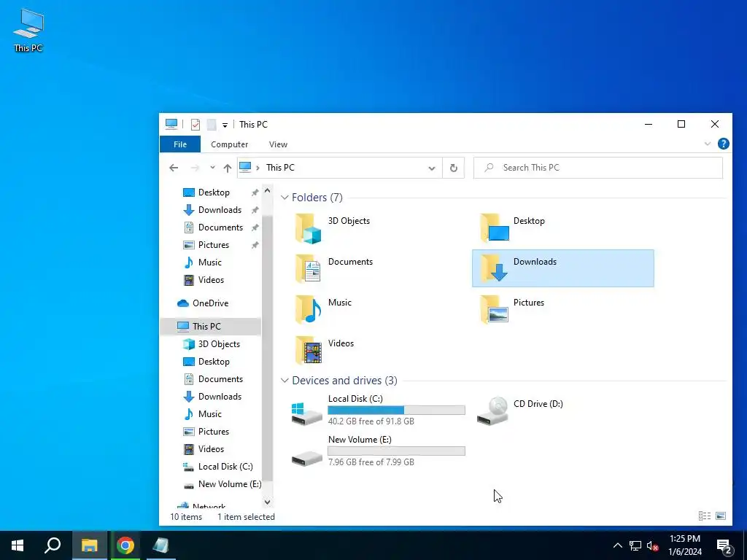Click the New Volume (E:) usage bar
The image size is (747, 560).
pyautogui.click(x=396, y=451)
